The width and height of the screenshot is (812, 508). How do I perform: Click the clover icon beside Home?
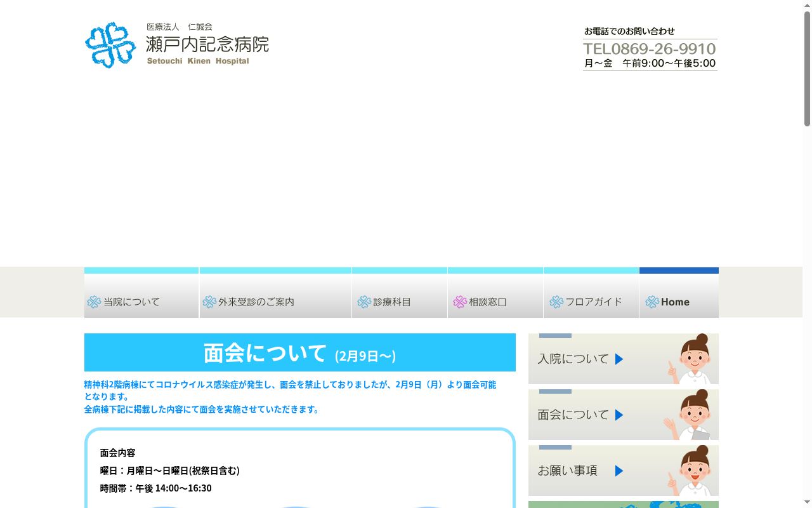pos(652,302)
